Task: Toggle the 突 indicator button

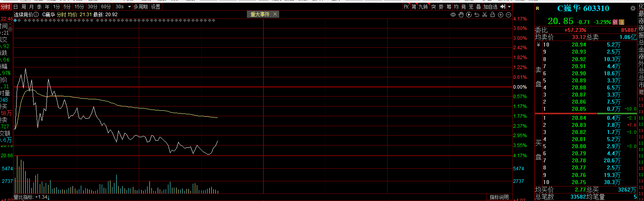Action: pyautogui.click(x=434, y=7)
